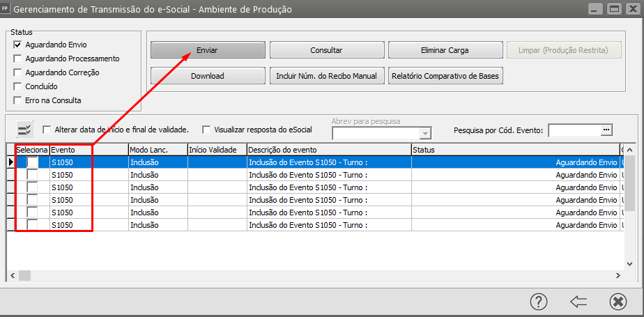
Task: Click the current-row indicator arrow in the grid
Action: click(11, 162)
